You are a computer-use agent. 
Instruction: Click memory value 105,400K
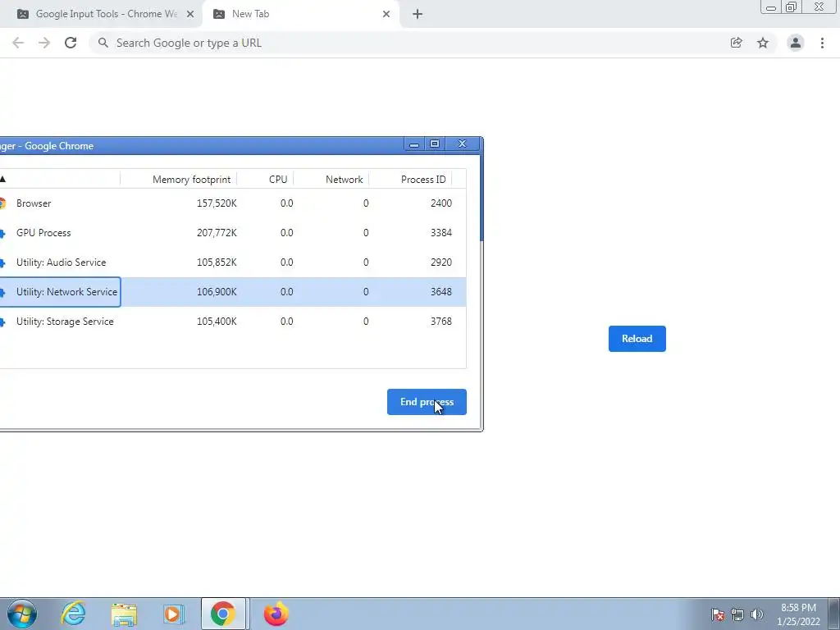(217, 322)
